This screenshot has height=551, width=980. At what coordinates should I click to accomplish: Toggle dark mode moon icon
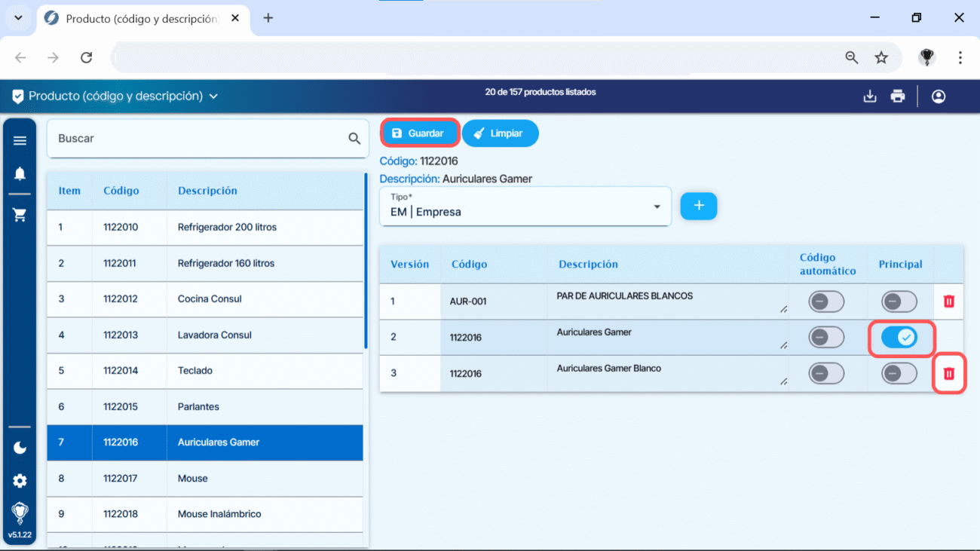20,448
